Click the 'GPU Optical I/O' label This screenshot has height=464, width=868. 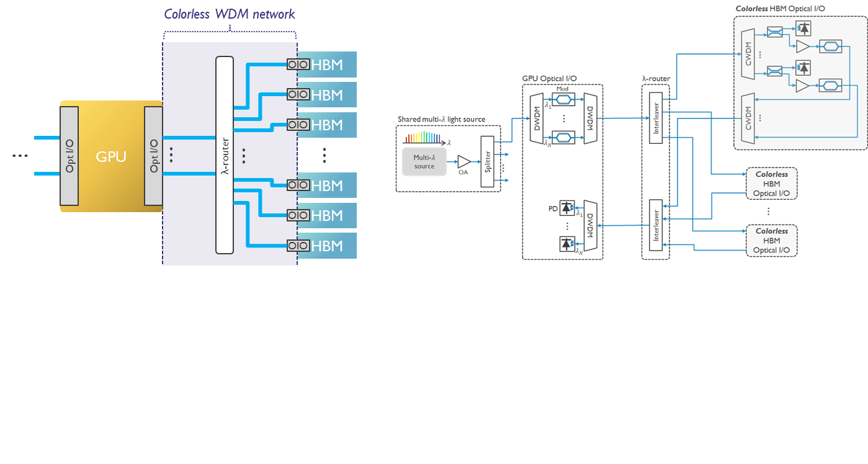click(x=549, y=79)
